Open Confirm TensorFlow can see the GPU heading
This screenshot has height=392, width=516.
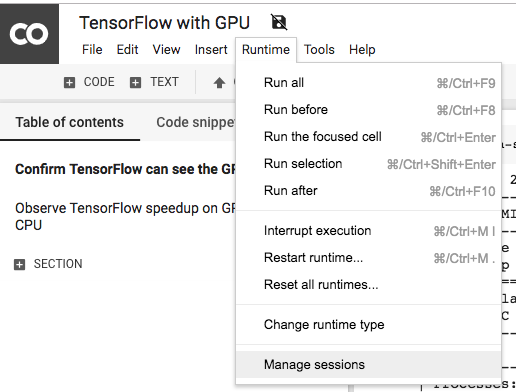tap(125, 169)
